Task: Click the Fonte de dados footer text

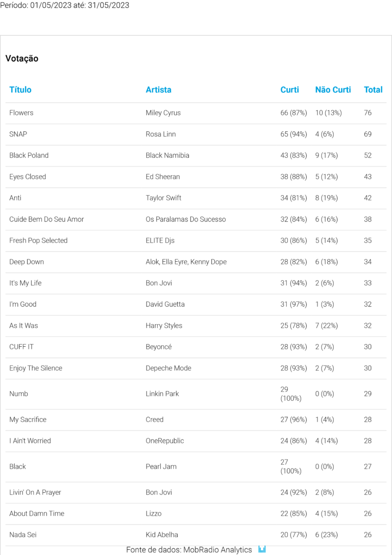Action: [189, 550]
